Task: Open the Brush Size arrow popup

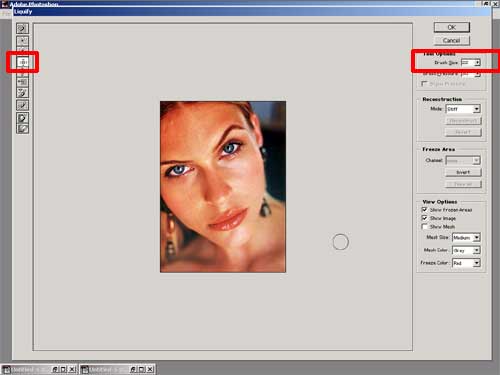Action: pyautogui.click(x=477, y=62)
